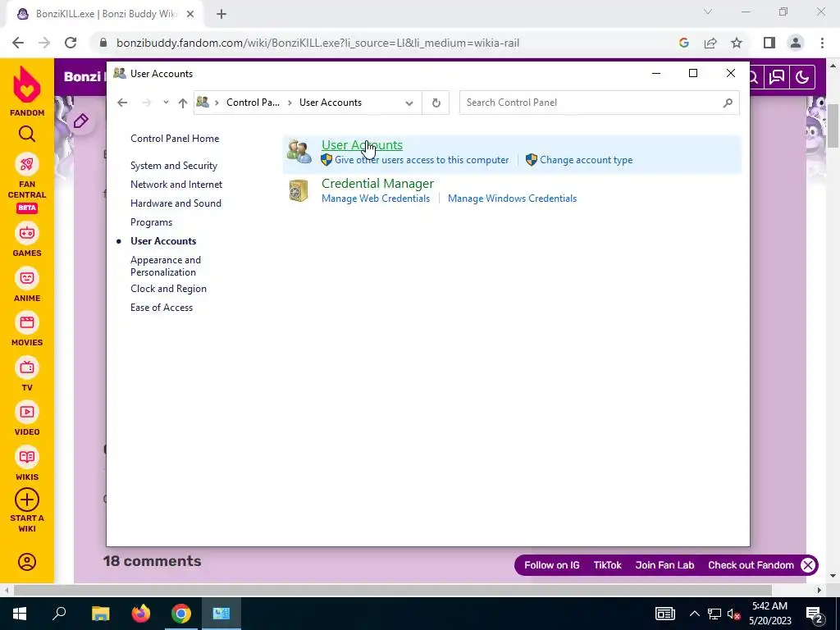This screenshot has height=630, width=840.
Task: Refresh the Control Panel address bar
Action: pyautogui.click(x=436, y=103)
